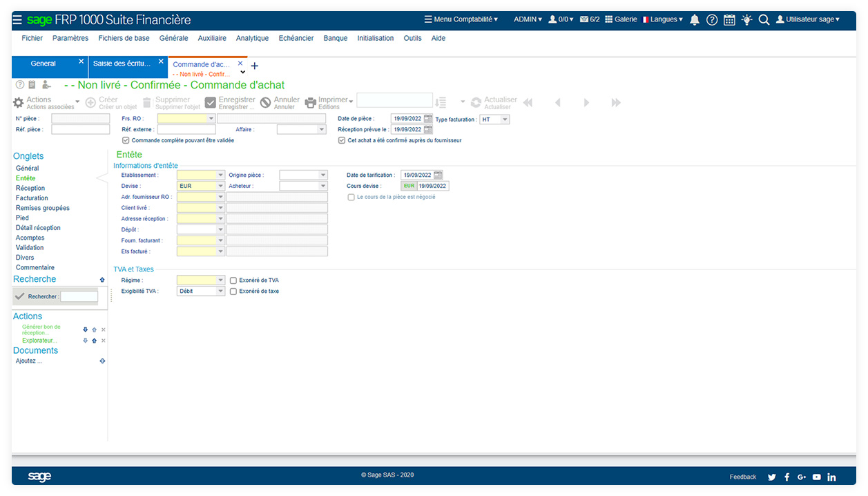Screen dimensions: 868x496
Task: Go to the next record arrow
Action: coord(586,103)
